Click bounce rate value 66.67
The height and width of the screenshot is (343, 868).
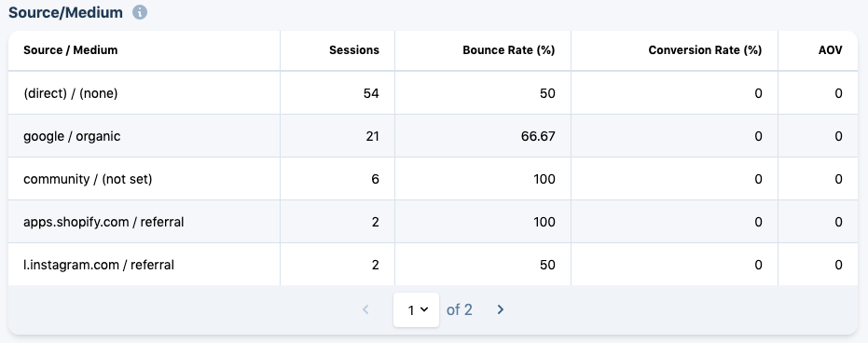click(538, 136)
